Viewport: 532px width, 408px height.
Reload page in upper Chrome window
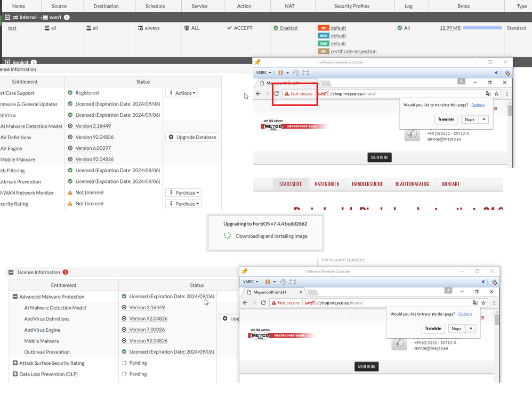tap(277, 94)
